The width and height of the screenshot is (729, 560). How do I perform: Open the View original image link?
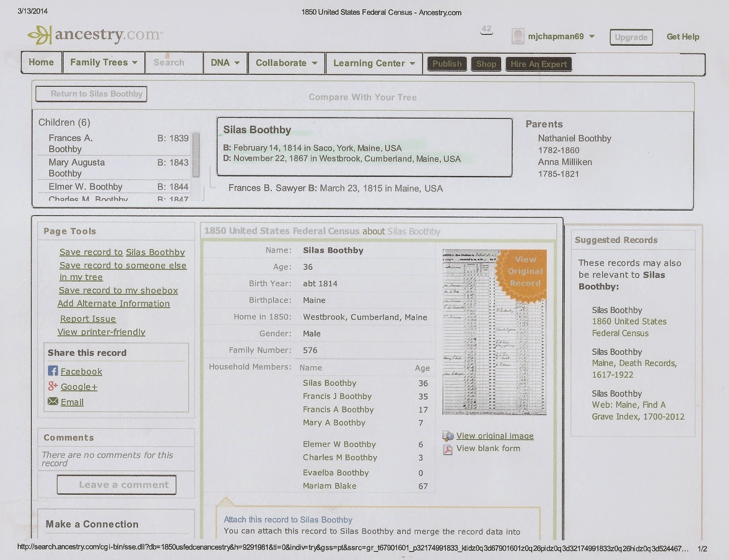coord(495,436)
